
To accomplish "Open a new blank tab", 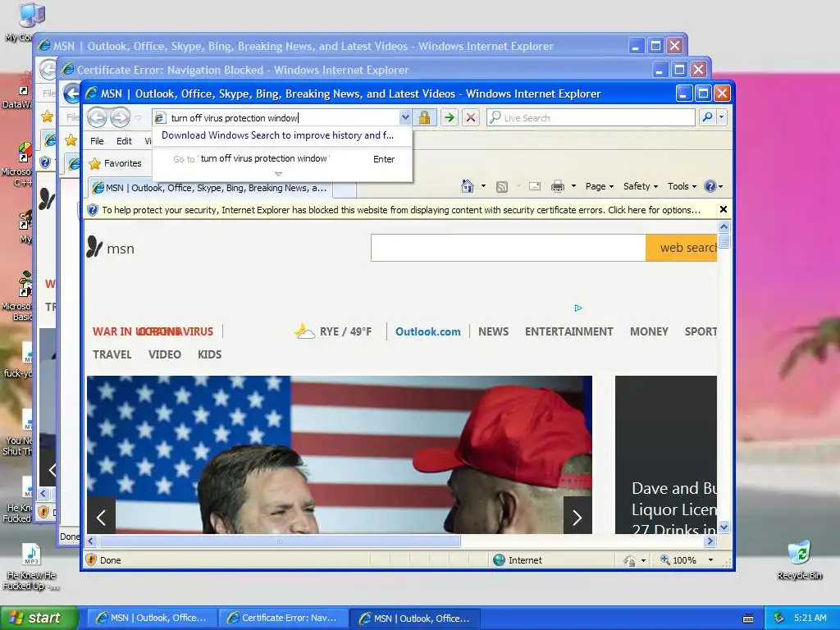I will click(345, 189).
